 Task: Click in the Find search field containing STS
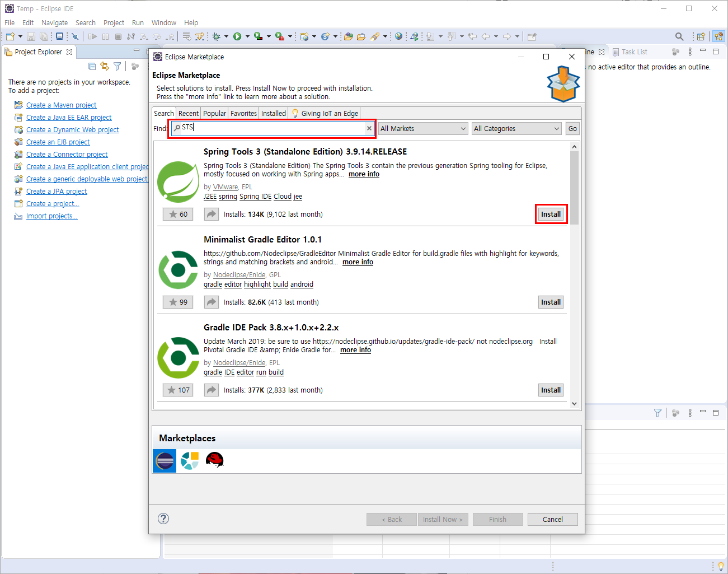coord(272,128)
